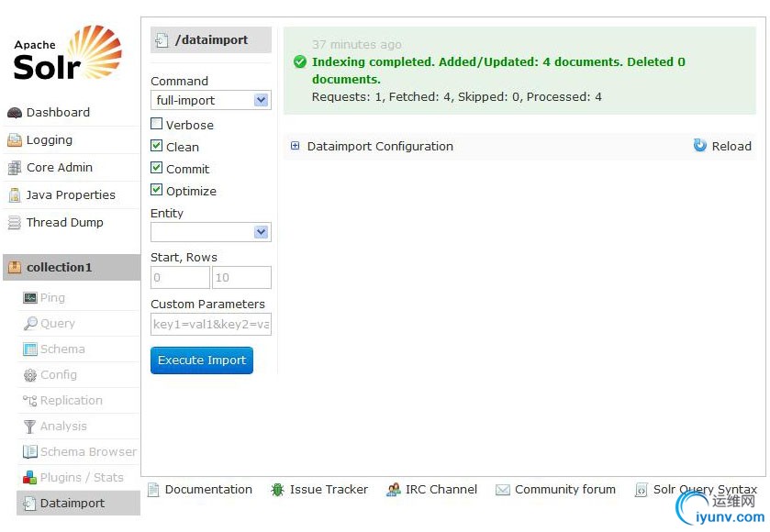Click the Execute Import button

click(x=202, y=360)
